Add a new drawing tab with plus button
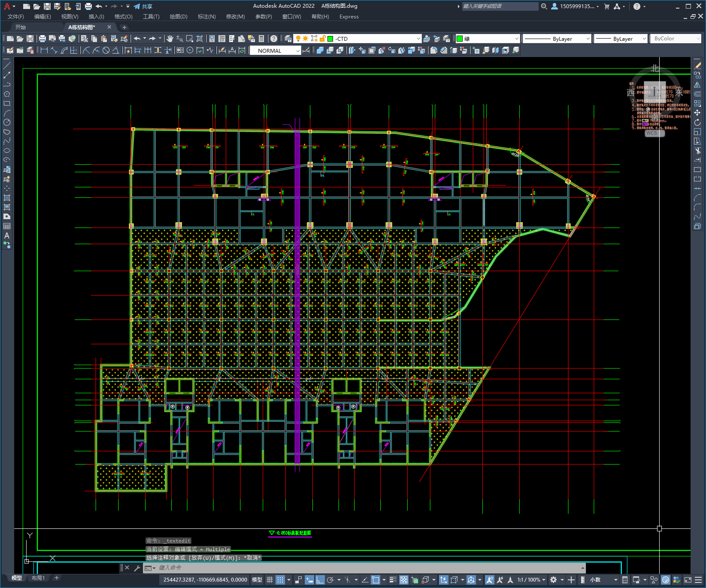 pyautogui.click(x=124, y=27)
